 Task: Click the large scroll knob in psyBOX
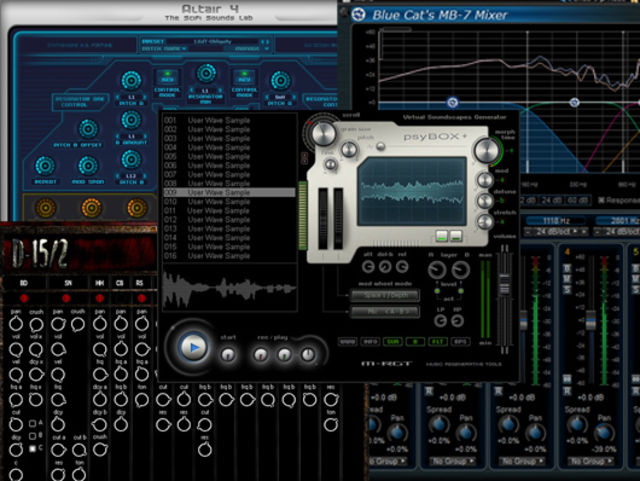coord(324,133)
